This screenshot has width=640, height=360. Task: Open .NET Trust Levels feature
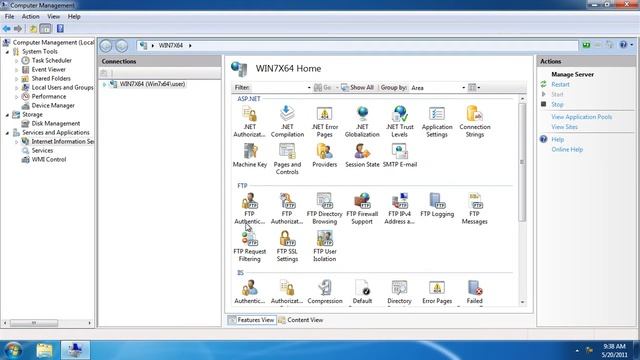(x=400, y=121)
